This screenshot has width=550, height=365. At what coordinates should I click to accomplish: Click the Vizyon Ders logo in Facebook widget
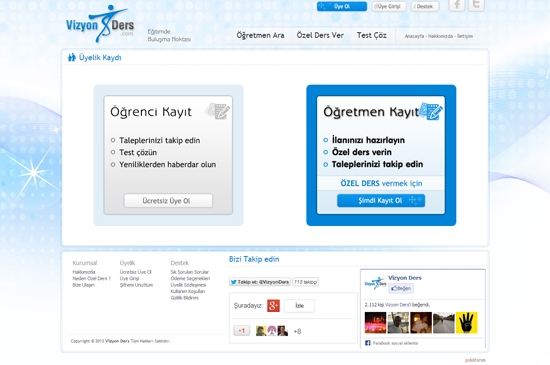click(375, 283)
